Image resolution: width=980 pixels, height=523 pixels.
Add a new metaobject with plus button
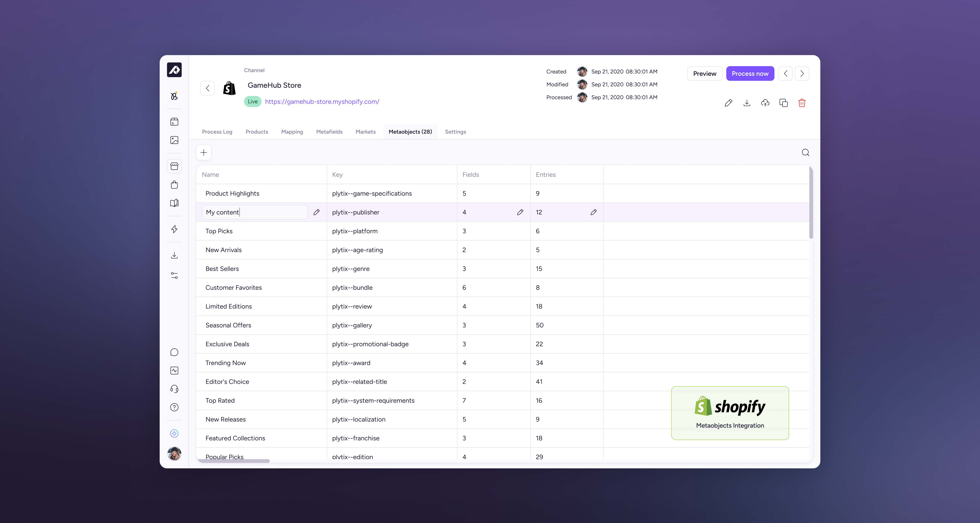(x=203, y=153)
